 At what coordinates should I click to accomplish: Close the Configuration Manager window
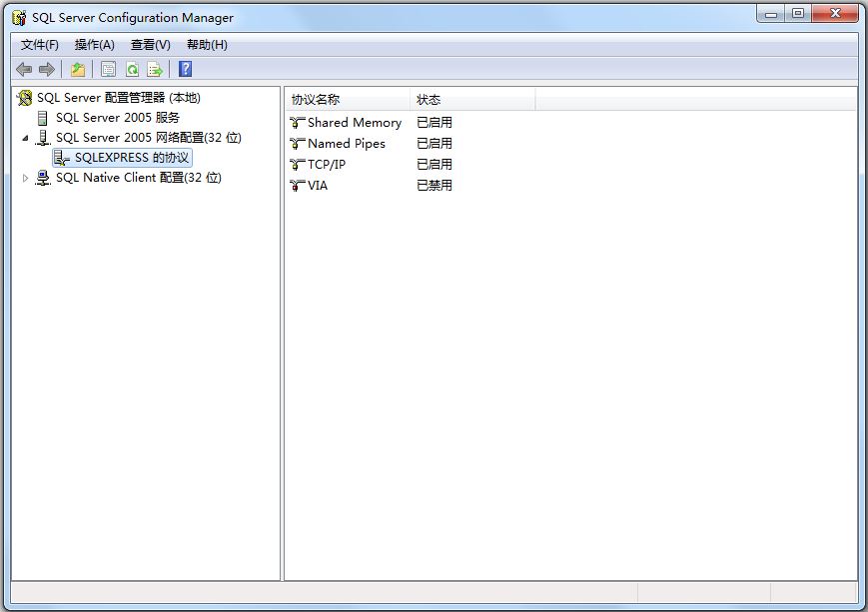pos(835,14)
